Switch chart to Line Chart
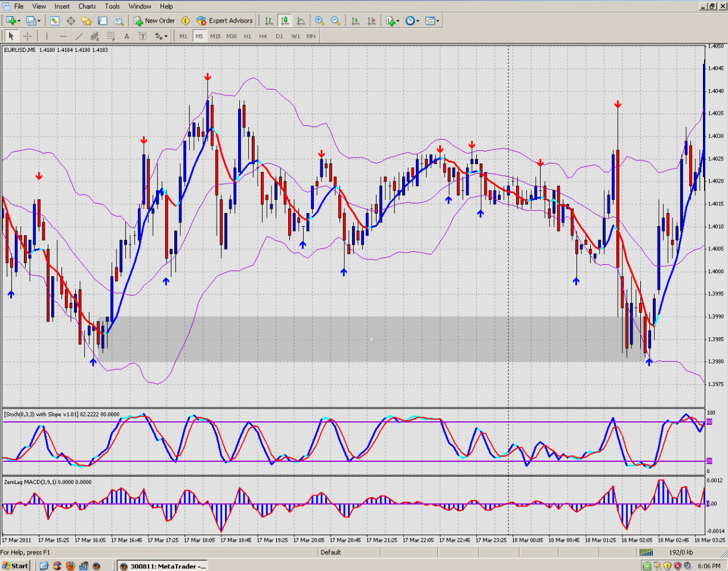This screenshot has width=728, height=571. pos(301,20)
